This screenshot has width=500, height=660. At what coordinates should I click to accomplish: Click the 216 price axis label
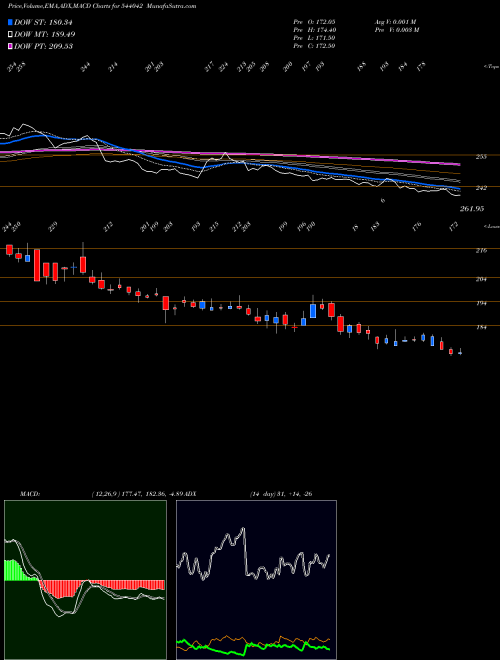481,250
